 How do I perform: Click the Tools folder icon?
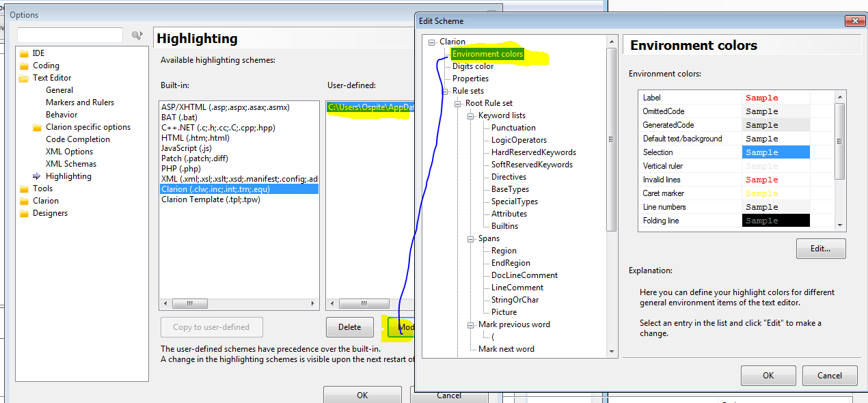(x=25, y=189)
